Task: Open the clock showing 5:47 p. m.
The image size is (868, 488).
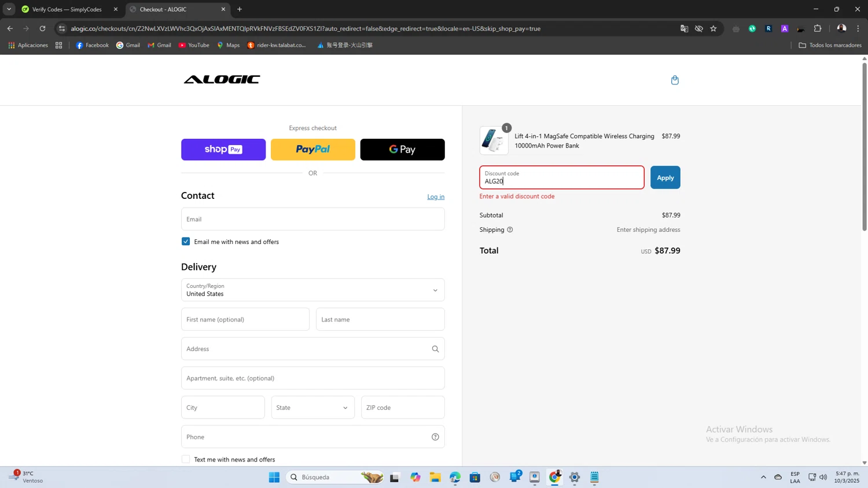Action: [x=847, y=477]
